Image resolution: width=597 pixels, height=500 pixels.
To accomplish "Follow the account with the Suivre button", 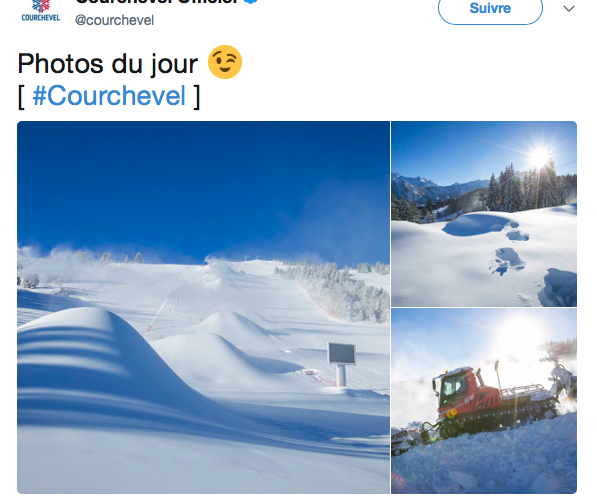I will (490, 8).
